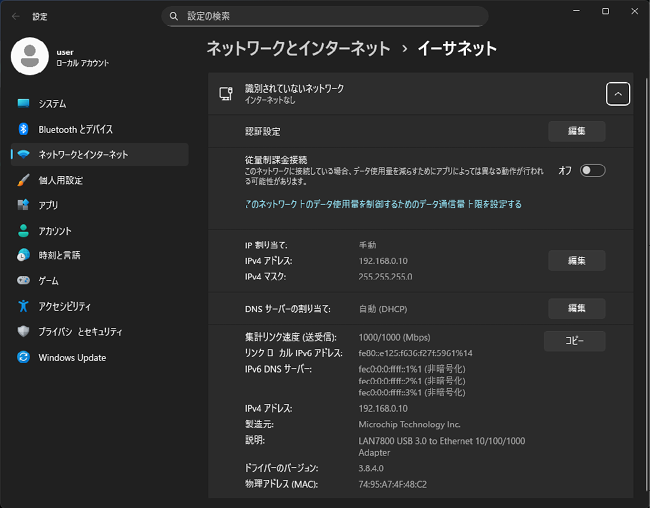Image resolution: width=650 pixels, height=508 pixels.
Task: Click the local account name user
Action: pyautogui.click(x=65, y=52)
